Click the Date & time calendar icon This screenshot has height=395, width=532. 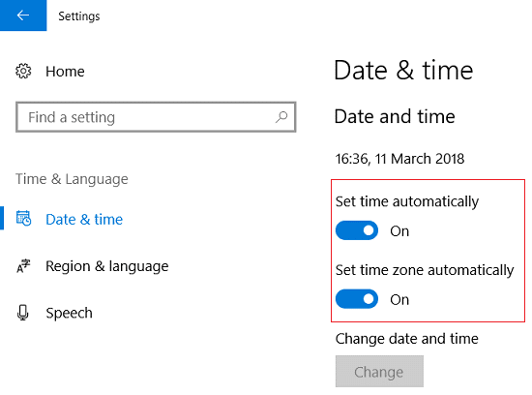click(x=24, y=218)
